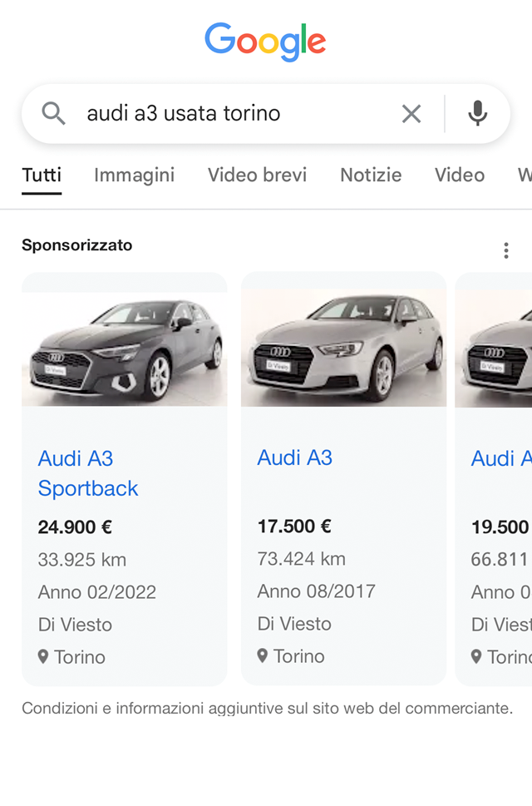Image resolution: width=532 pixels, height=806 pixels.
Task: Tap the magnifying glass search icon
Action: (x=53, y=113)
